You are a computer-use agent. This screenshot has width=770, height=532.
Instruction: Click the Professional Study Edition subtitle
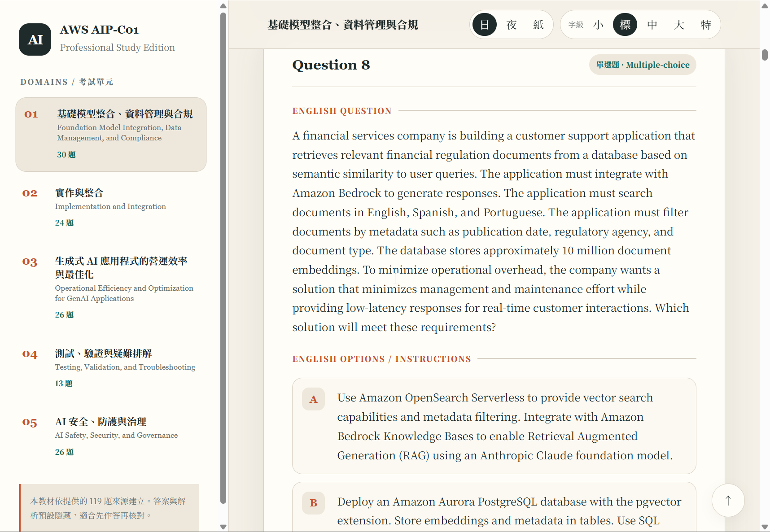[x=118, y=48]
